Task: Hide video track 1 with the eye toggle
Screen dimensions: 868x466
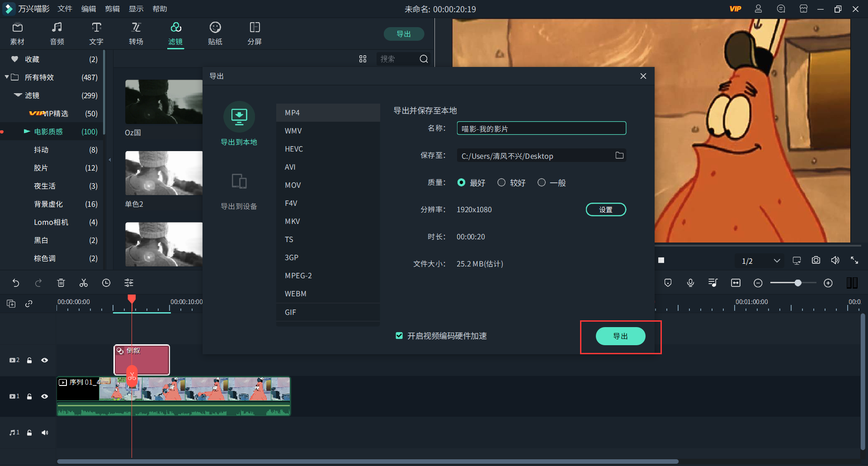Action: [x=44, y=396]
